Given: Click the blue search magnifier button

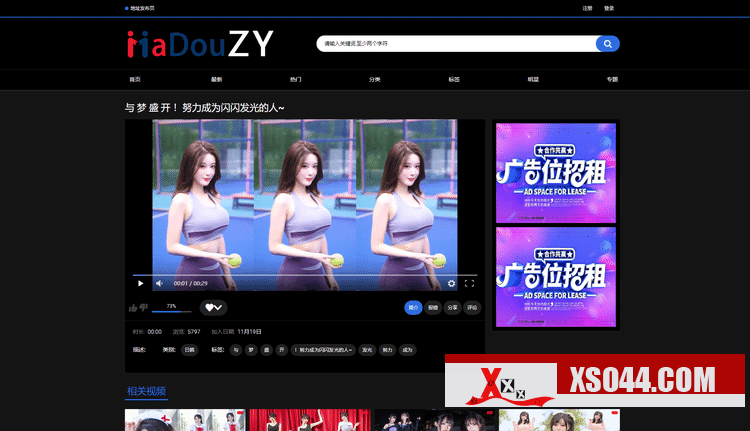Looking at the screenshot, I should (x=607, y=44).
